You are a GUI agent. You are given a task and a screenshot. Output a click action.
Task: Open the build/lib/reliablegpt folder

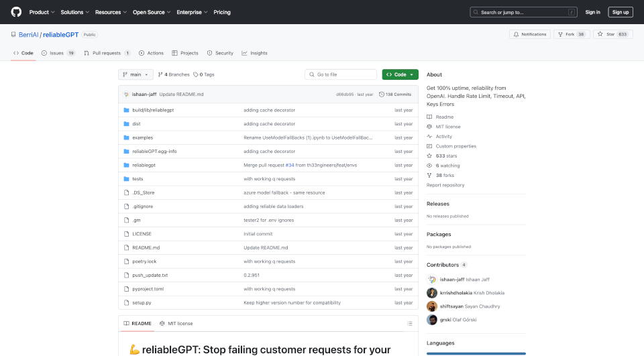tap(153, 110)
